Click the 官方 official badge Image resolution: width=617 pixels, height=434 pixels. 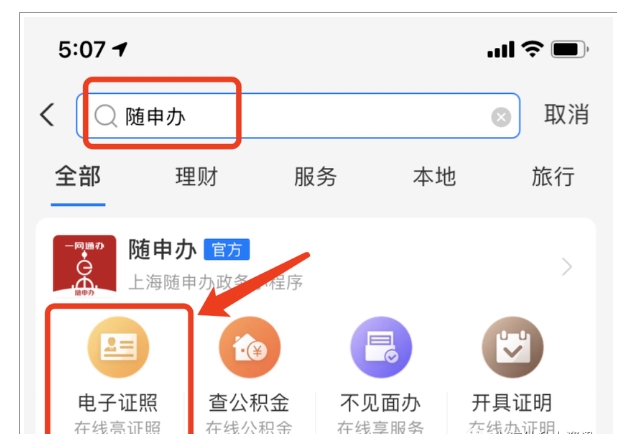[227, 249]
